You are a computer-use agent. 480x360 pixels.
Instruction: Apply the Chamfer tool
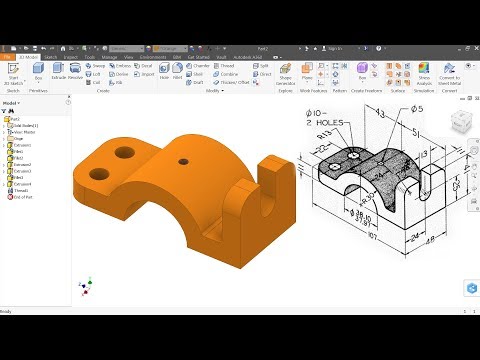(198, 66)
